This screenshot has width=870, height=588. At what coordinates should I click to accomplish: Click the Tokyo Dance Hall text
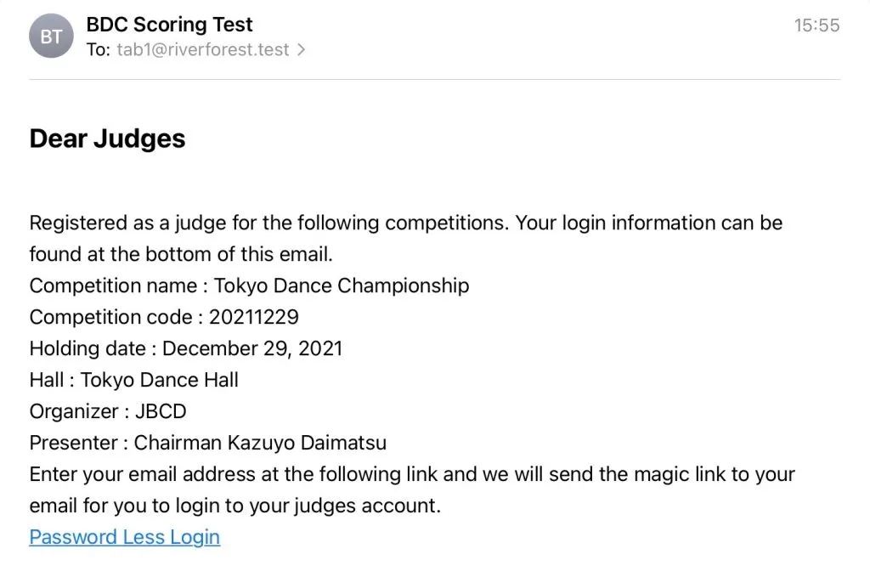(160, 380)
